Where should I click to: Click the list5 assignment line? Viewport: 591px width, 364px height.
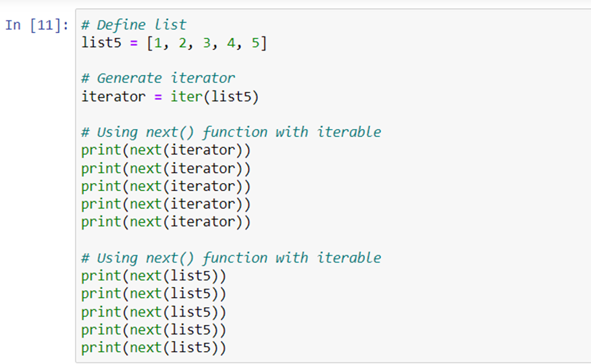tap(174, 43)
